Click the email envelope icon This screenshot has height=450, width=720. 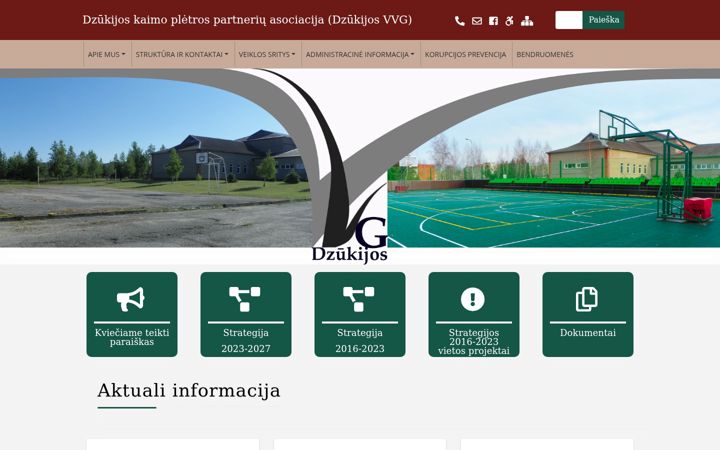477,21
